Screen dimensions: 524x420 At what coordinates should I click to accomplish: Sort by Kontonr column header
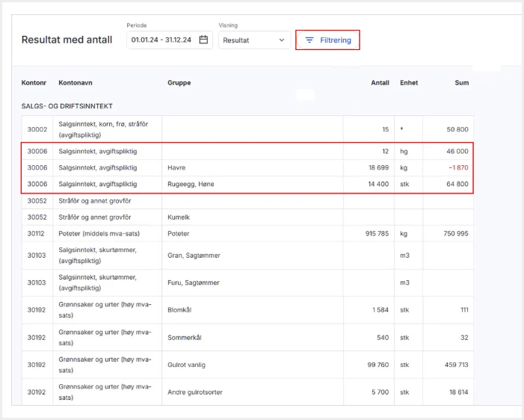coord(34,83)
